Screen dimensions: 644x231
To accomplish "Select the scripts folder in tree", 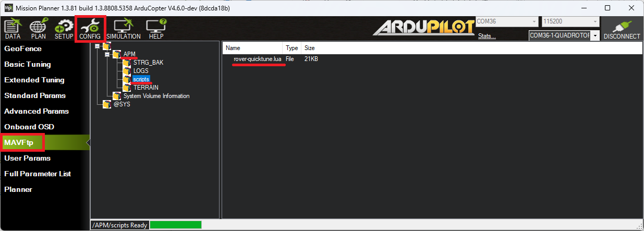I will coord(141,79).
